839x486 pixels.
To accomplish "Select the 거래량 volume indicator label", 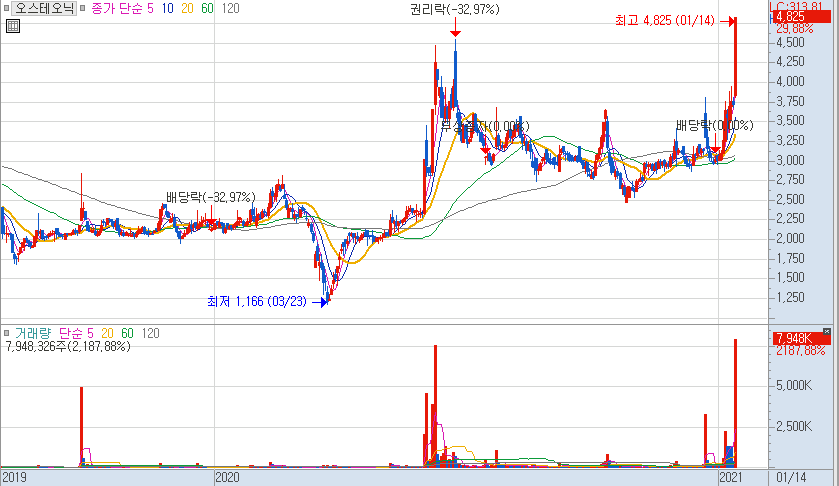I will [33, 333].
